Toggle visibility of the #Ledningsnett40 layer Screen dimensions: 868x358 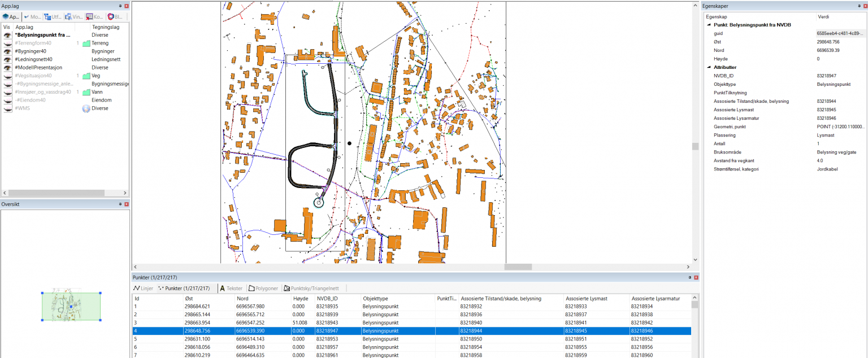pyautogui.click(x=7, y=59)
